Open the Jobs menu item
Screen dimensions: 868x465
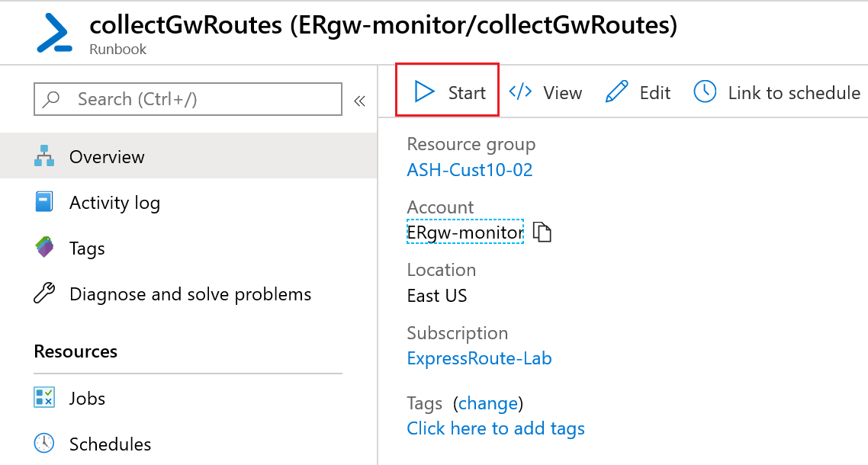87,399
